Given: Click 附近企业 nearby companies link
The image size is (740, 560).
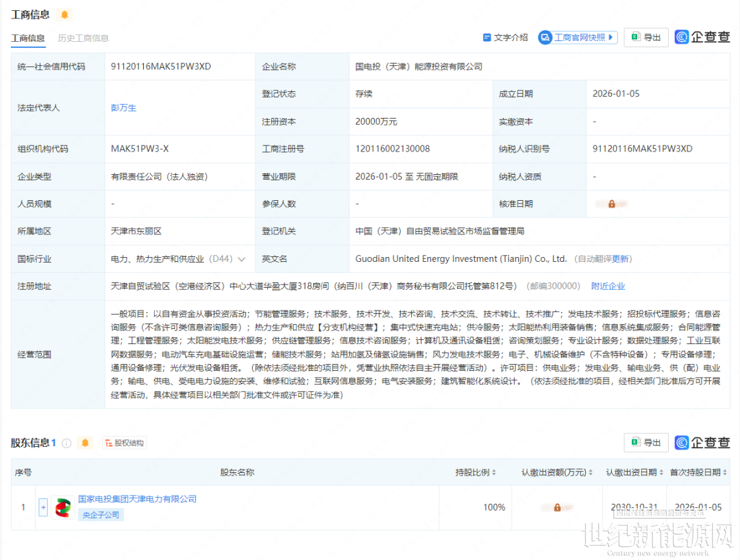Looking at the screenshot, I should [608, 287].
